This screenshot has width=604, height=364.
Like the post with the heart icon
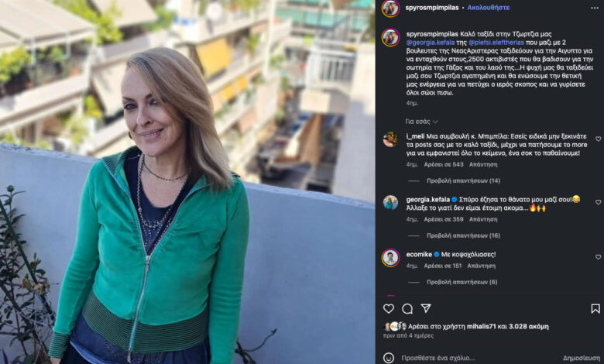click(x=389, y=308)
